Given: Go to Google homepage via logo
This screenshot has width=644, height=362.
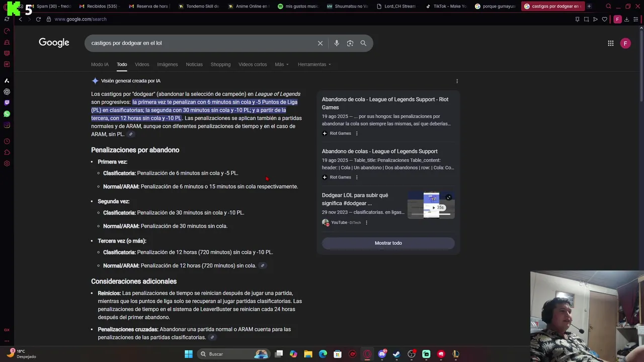Looking at the screenshot, I should click(x=54, y=43).
